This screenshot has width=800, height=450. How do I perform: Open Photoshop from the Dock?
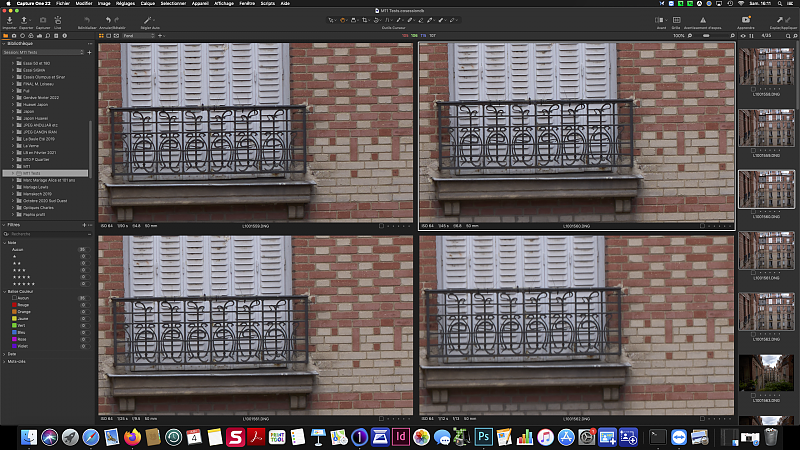pos(481,437)
